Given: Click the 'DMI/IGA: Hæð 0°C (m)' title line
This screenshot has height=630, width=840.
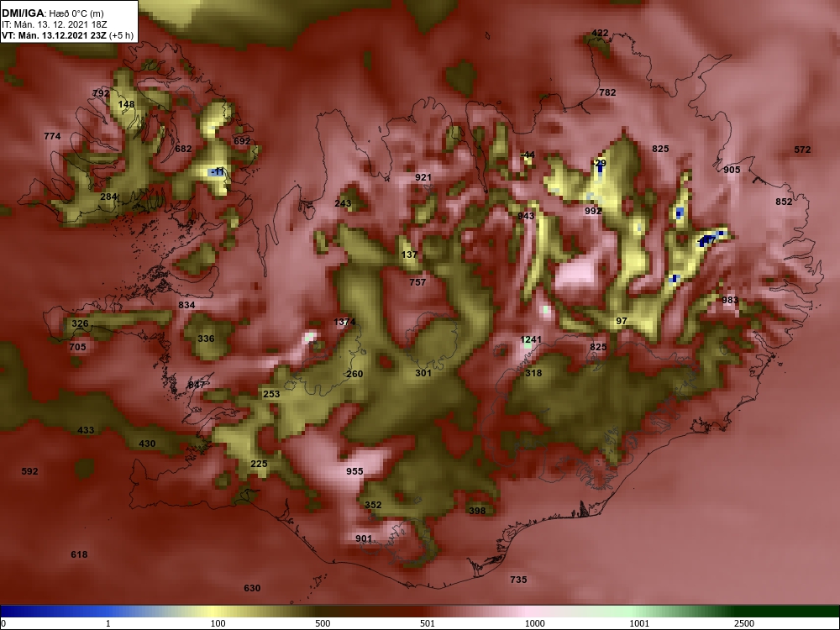Looking at the screenshot, I should pos(52,13).
